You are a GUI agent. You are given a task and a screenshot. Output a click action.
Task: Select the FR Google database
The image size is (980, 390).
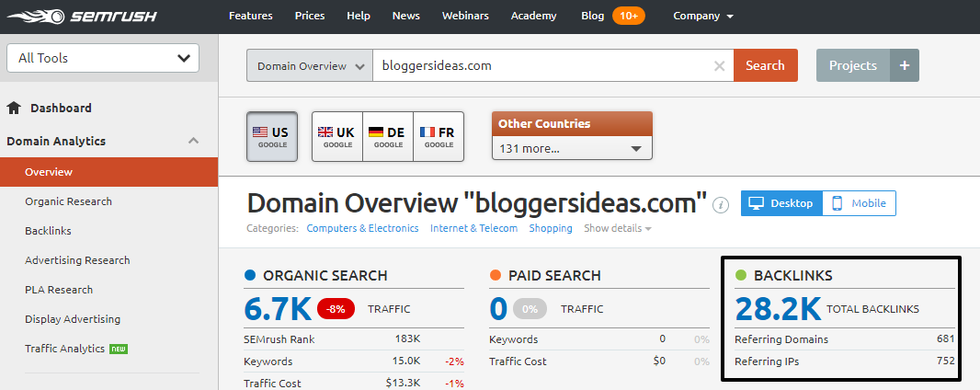pos(439,136)
